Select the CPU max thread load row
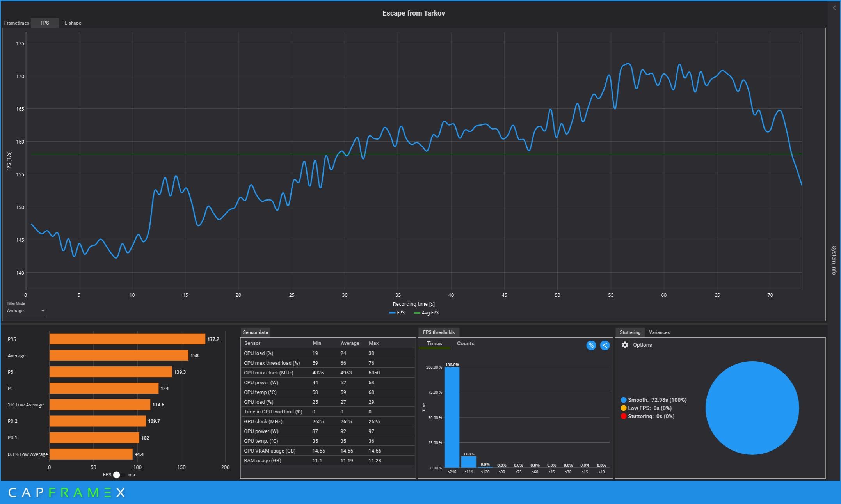Image resolution: width=841 pixels, height=504 pixels. coord(328,363)
